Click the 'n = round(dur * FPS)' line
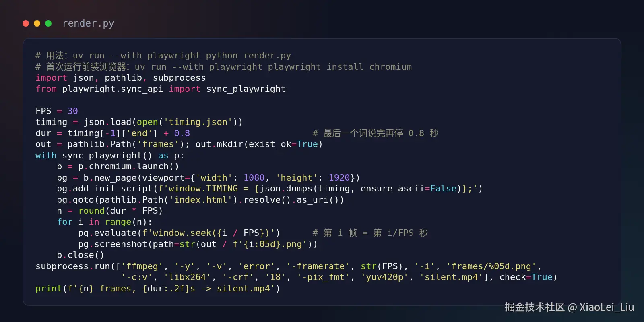This screenshot has width=644, height=322. [109, 211]
